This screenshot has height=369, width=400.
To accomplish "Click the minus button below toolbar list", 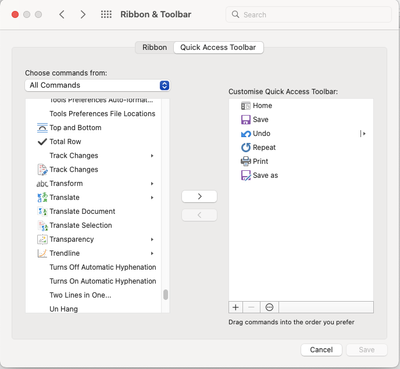I will coord(252,307).
